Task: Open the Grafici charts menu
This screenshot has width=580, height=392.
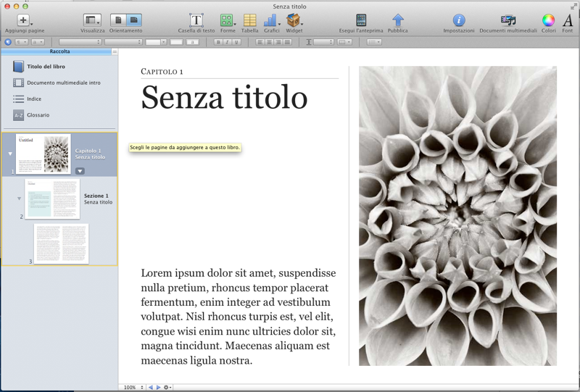Action: (x=271, y=20)
